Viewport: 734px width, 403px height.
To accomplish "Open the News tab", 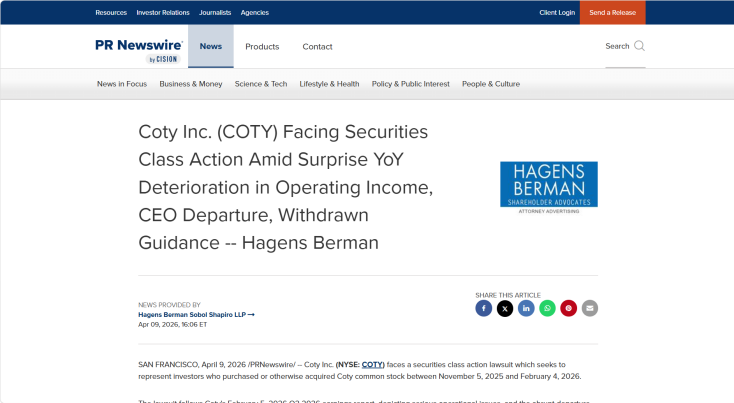I will pos(211,46).
